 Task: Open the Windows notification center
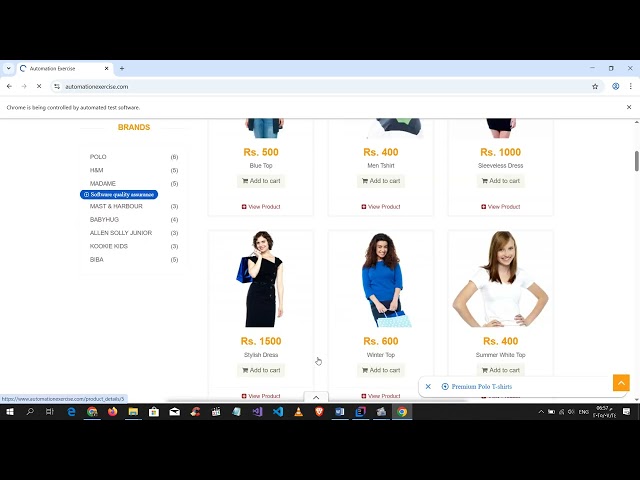point(627,411)
